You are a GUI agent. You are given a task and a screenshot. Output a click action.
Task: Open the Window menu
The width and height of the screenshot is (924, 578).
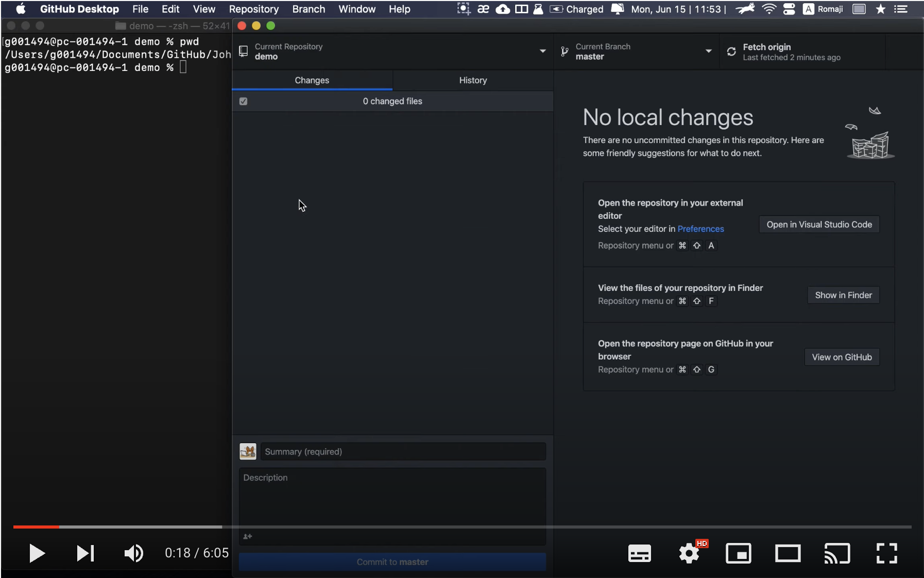(357, 9)
